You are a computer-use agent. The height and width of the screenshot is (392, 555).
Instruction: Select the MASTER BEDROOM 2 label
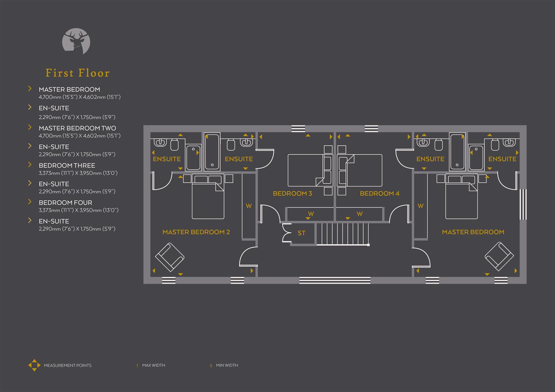tap(197, 232)
